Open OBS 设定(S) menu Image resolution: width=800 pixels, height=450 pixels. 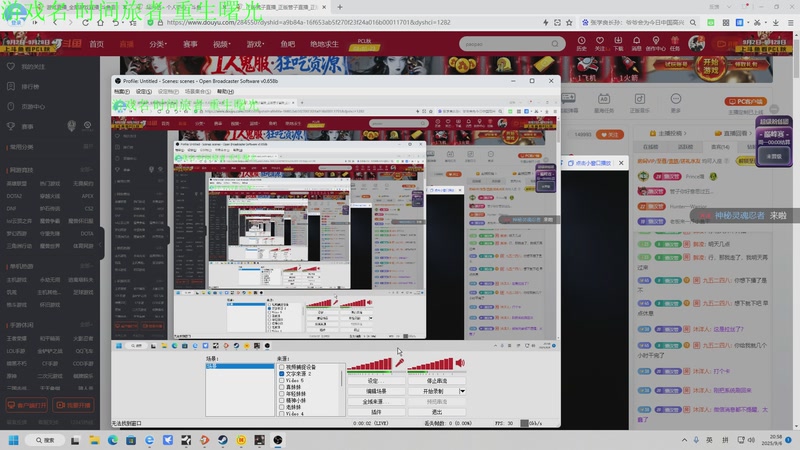pyautogui.click(x=144, y=91)
